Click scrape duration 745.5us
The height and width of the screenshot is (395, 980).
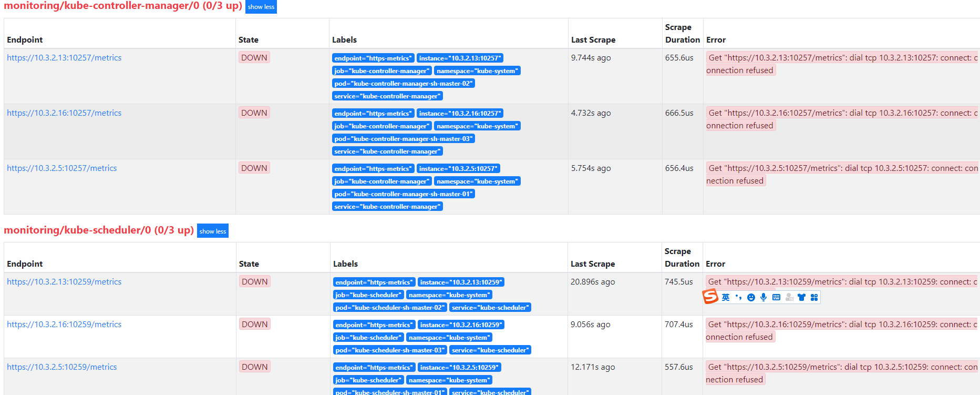679,282
